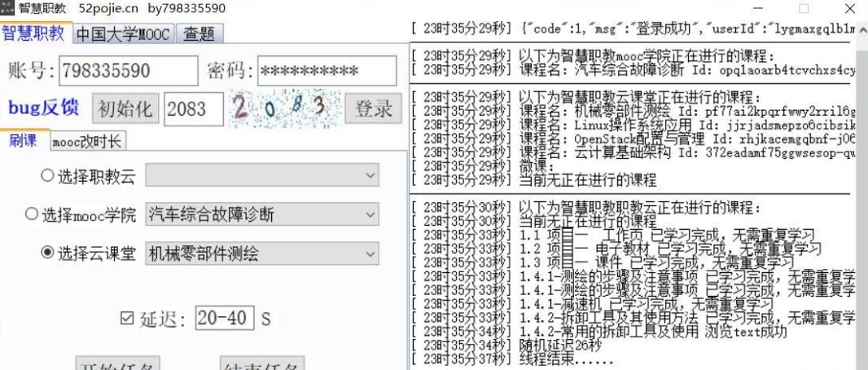Click log line 1.3 项目一 课件

(x=603, y=262)
